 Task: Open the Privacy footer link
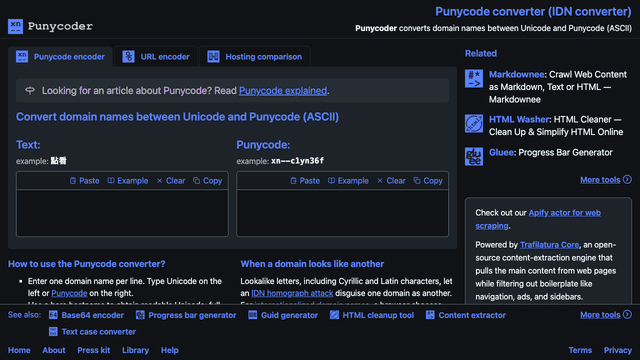coord(618,350)
